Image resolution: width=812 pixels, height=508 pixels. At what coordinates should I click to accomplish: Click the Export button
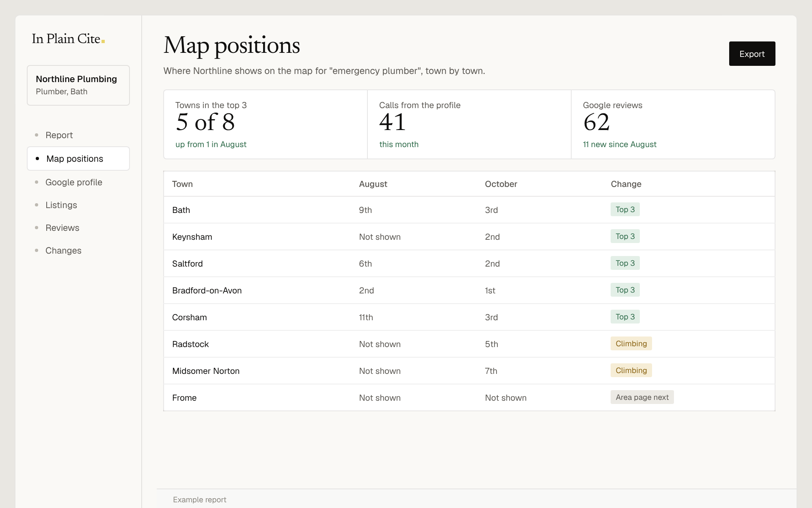coord(752,54)
